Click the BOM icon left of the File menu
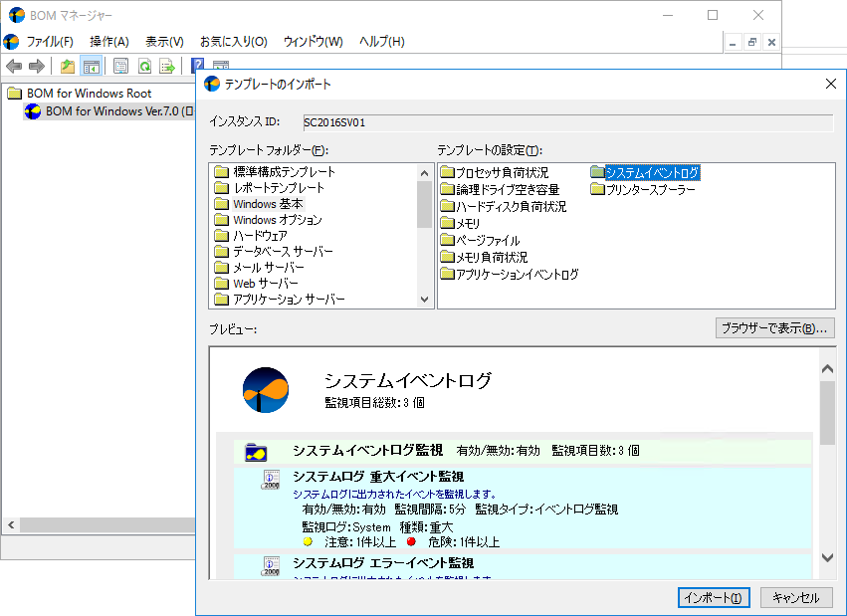 (11, 42)
